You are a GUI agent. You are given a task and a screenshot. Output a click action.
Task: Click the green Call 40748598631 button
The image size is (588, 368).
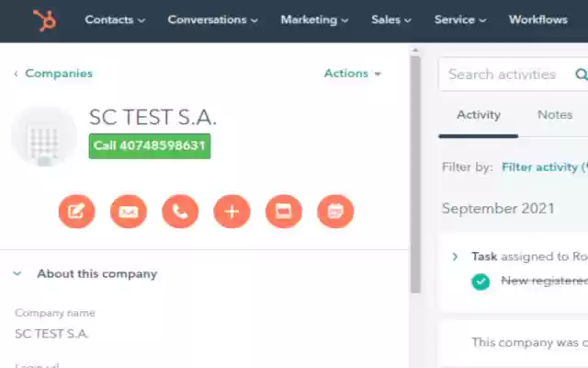tap(150, 145)
